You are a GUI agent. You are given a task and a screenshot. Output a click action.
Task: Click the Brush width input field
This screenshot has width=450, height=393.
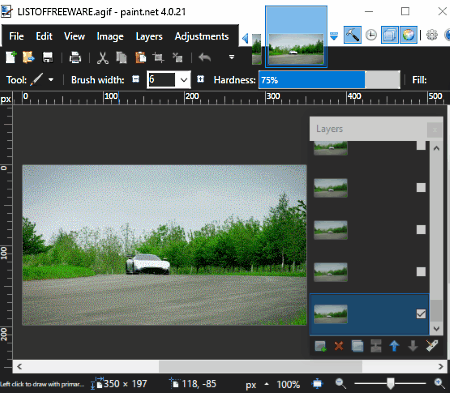162,80
